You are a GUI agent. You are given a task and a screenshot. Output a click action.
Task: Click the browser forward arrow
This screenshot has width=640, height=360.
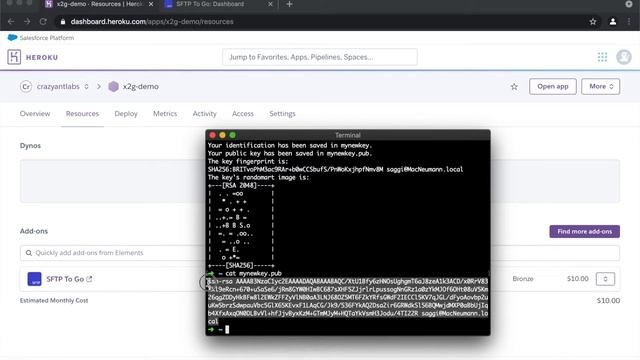pos(27,22)
